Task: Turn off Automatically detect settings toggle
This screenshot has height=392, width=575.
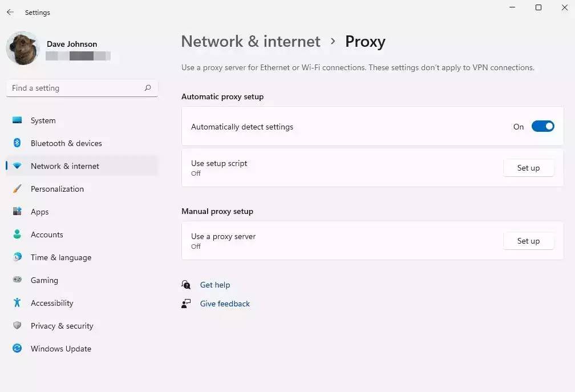Action: (542, 127)
